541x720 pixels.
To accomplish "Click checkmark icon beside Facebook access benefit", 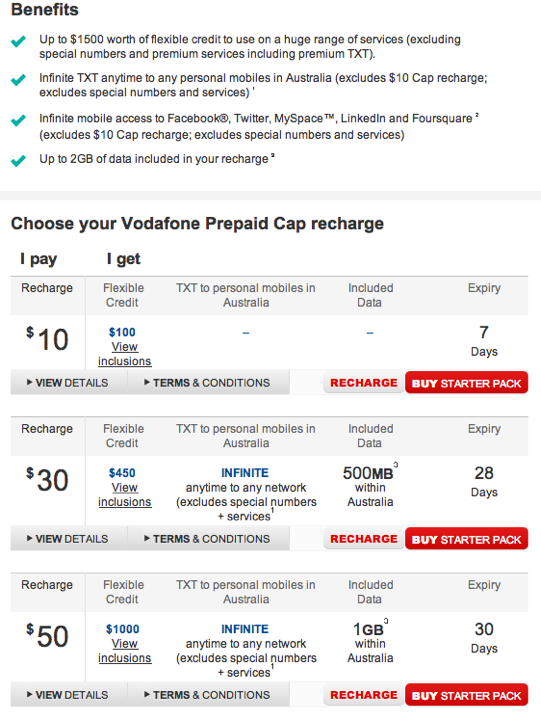I will click(x=18, y=120).
